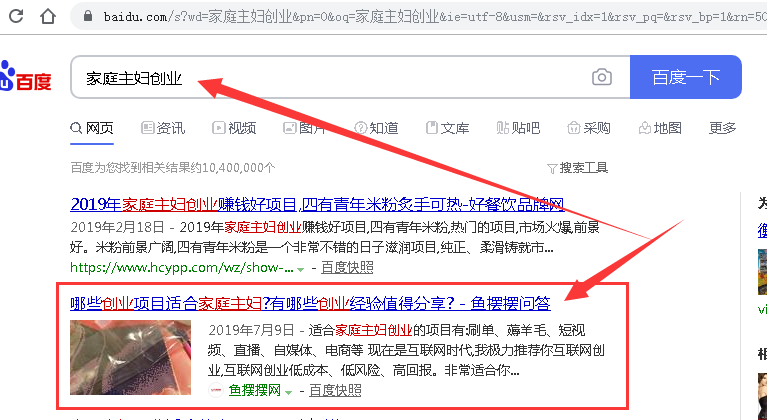Screen dimensions: 767x420
Task: Go to the browser home page icon
Action: coord(48,16)
